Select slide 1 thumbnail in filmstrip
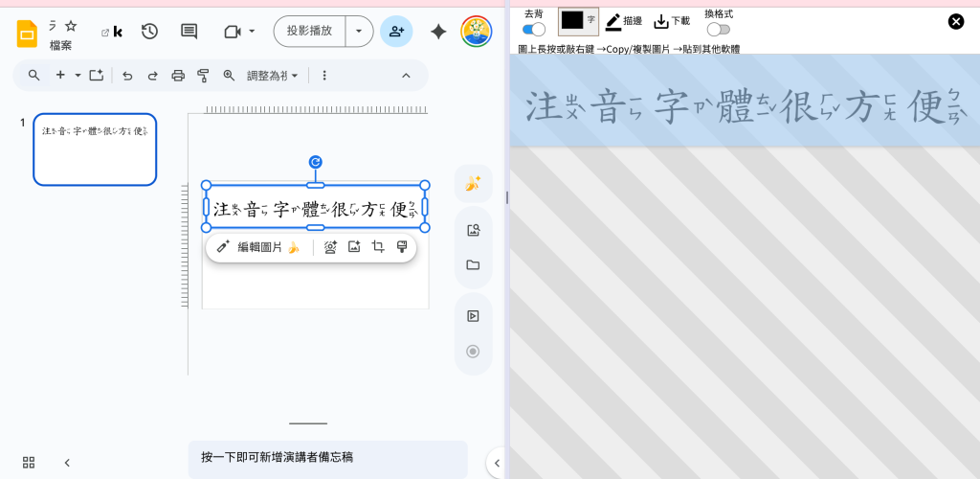The height and width of the screenshot is (479, 980). pos(95,149)
